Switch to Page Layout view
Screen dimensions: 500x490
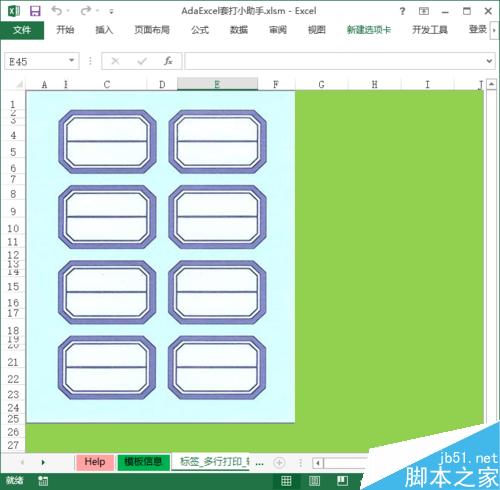click(314, 481)
